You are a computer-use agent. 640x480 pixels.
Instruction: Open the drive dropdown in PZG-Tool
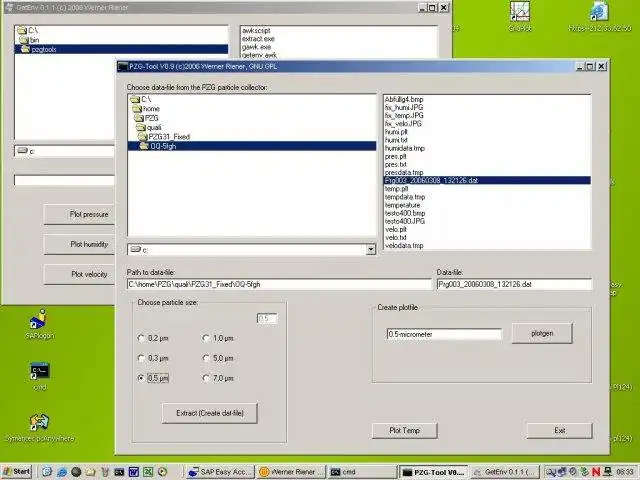[x=371, y=249]
